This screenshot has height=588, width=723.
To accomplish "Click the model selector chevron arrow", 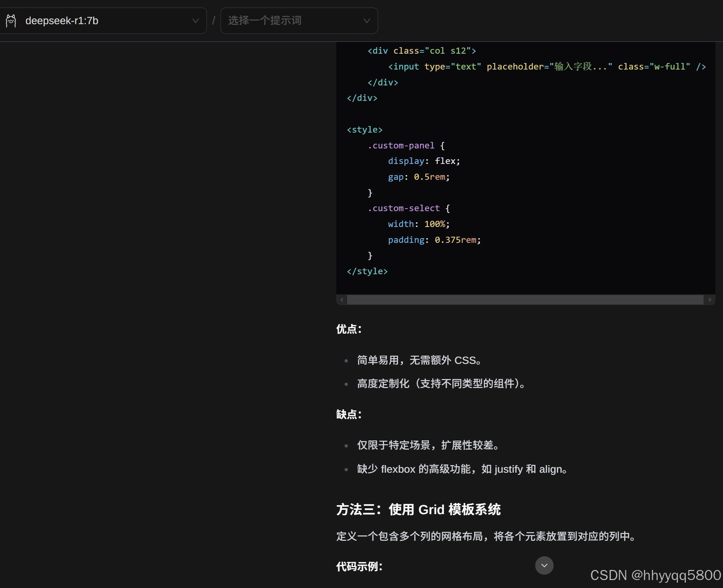I will tap(196, 21).
